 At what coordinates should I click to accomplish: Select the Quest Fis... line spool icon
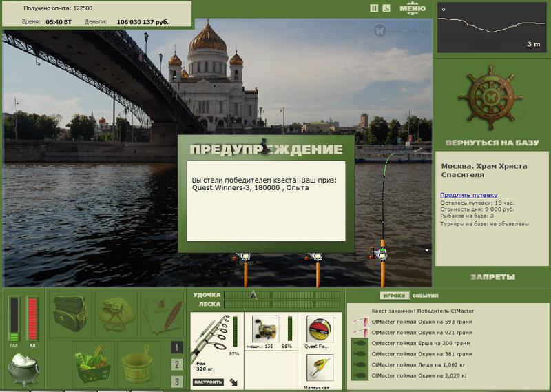click(320, 329)
